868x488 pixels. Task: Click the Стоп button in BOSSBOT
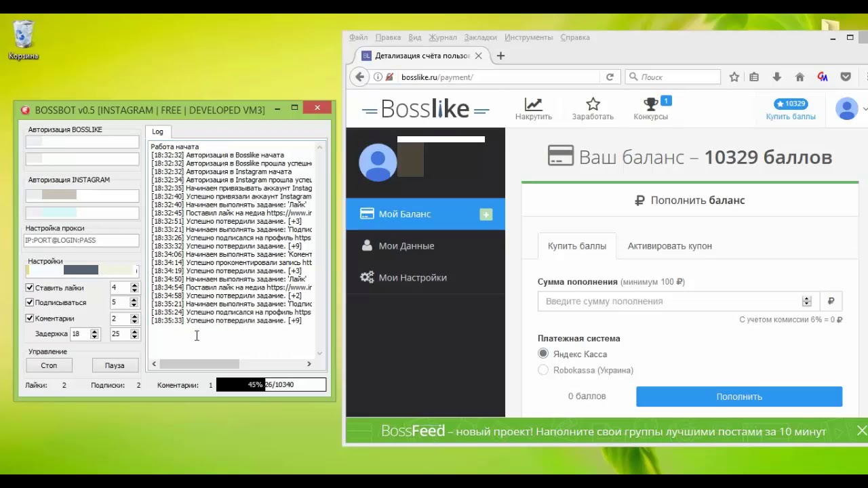point(49,365)
